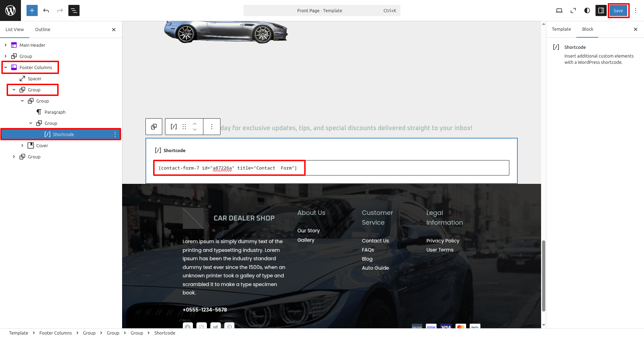
Task: Switch to the Template tab
Action: pyautogui.click(x=561, y=29)
